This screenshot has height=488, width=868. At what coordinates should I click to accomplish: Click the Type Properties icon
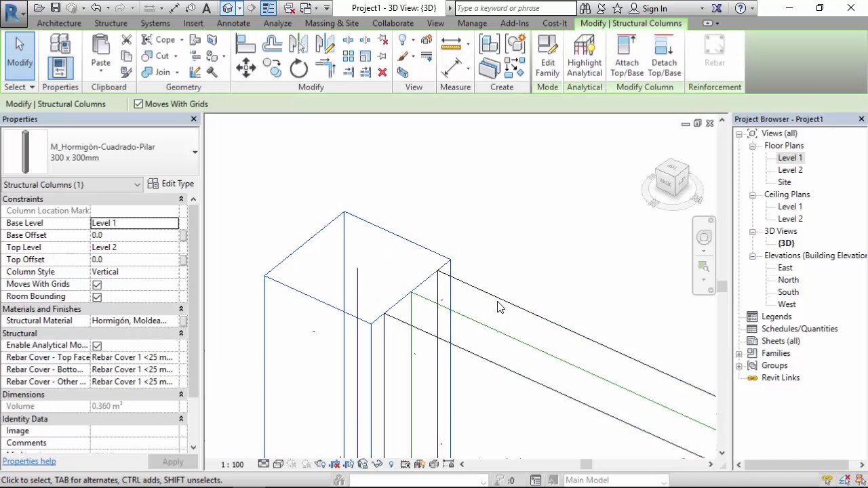click(x=60, y=45)
